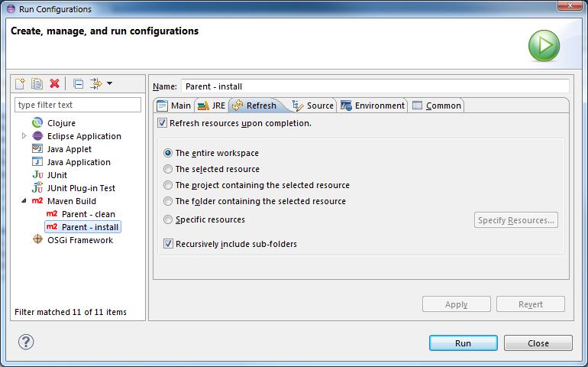
Task: Click the collapse all icon
Action: tap(78, 83)
